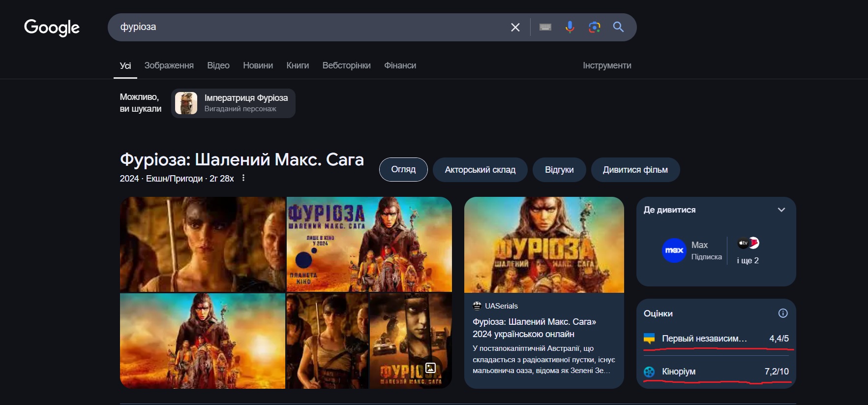Click the Фуріоза: Шалений Макс. Сага heading
Image resolution: width=868 pixels, height=405 pixels.
point(242,159)
